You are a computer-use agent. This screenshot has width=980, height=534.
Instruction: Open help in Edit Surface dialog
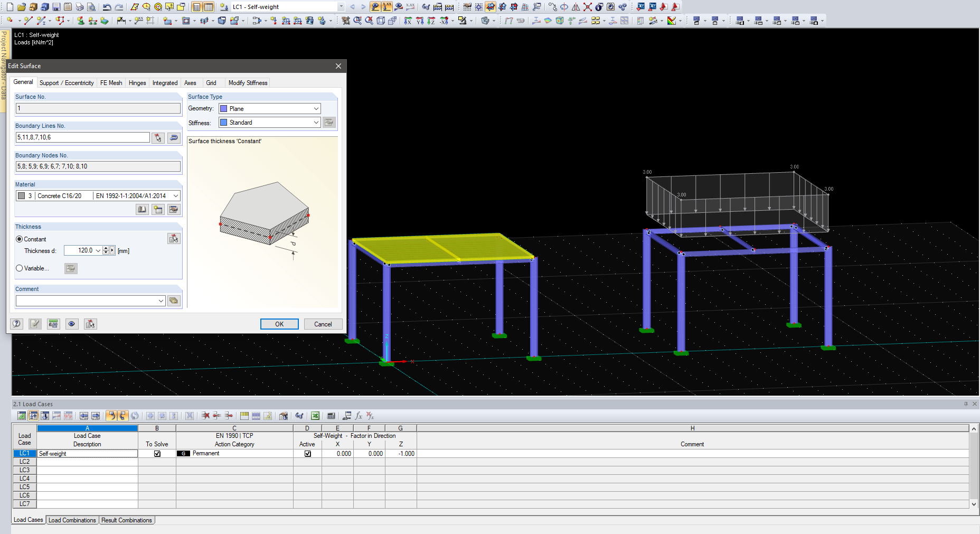point(17,324)
